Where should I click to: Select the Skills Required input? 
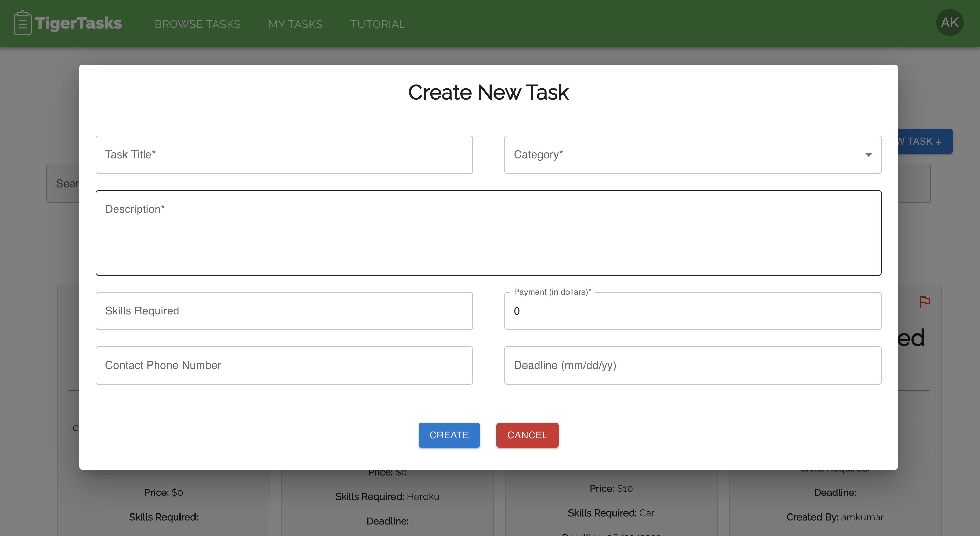pos(284,311)
